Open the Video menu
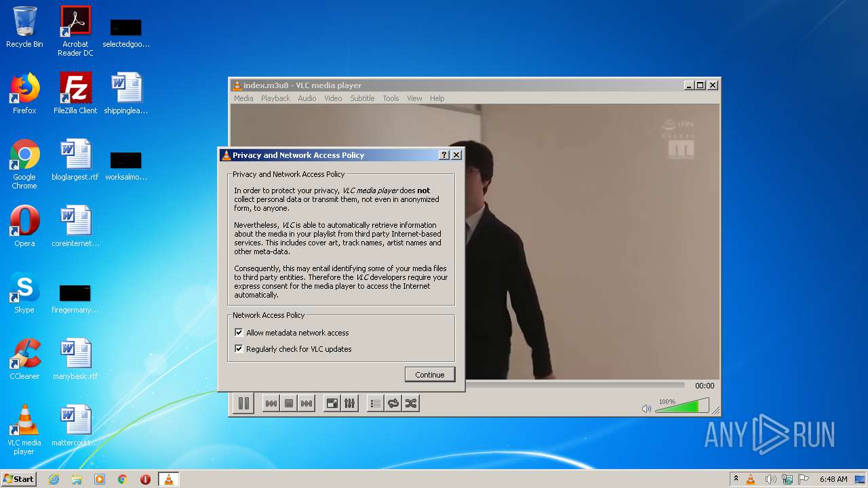 [x=333, y=98]
